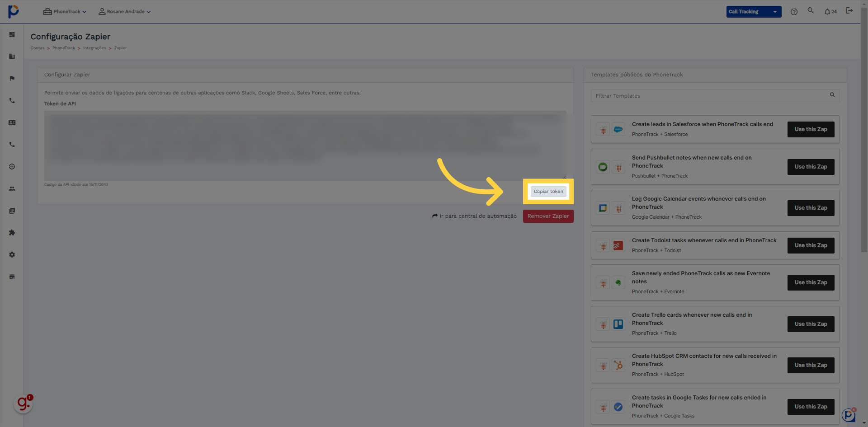Viewport: 868px width, 427px height.
Task: Click the blurred API token text area
Action: pyautogui.click(x=305, y=145)
